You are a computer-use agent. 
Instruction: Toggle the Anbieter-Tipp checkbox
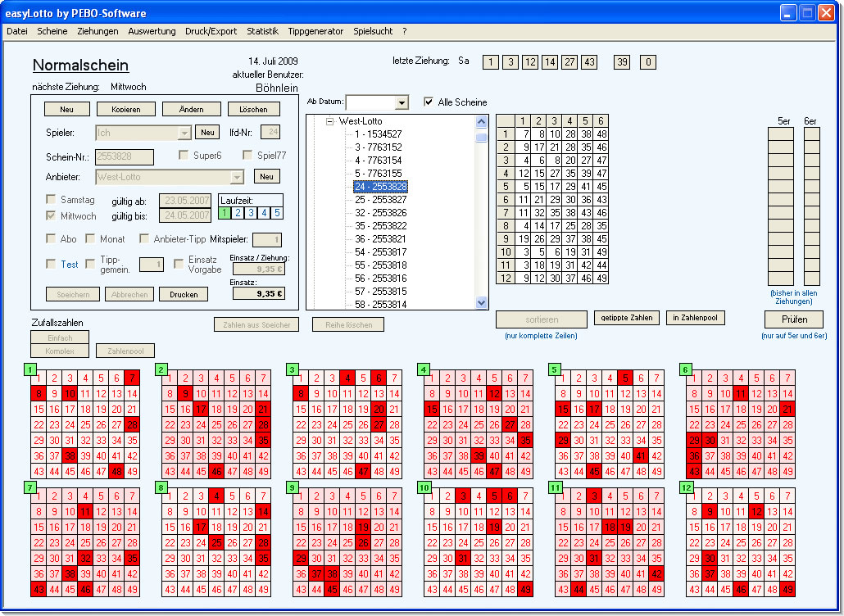144,238
